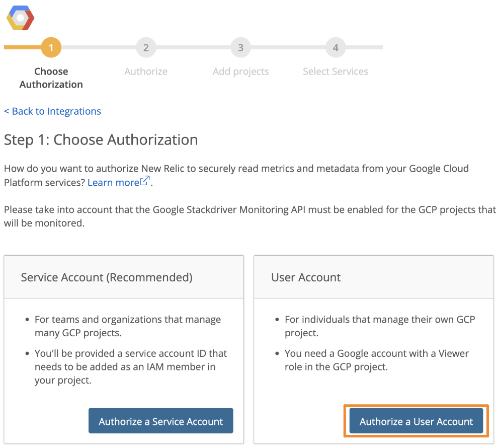This screenshot has width=497, height=448.
Task: Jump to the step 2 circle
Action: click(x=146, y=48)
